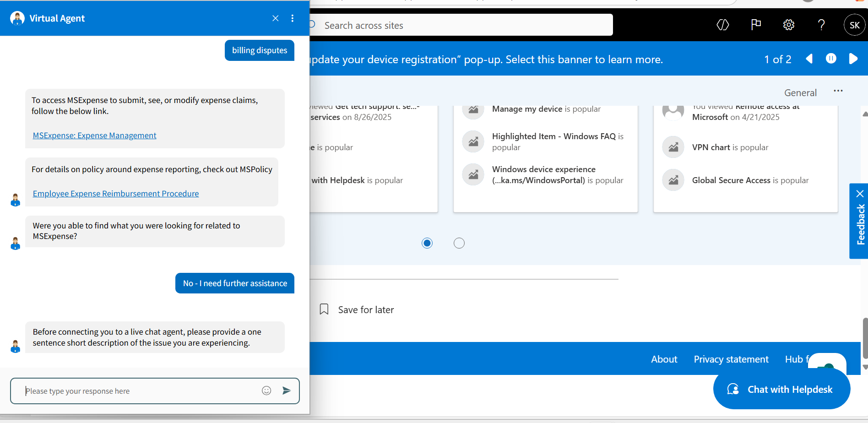Open the emoji picker in chat

(266, 390)
